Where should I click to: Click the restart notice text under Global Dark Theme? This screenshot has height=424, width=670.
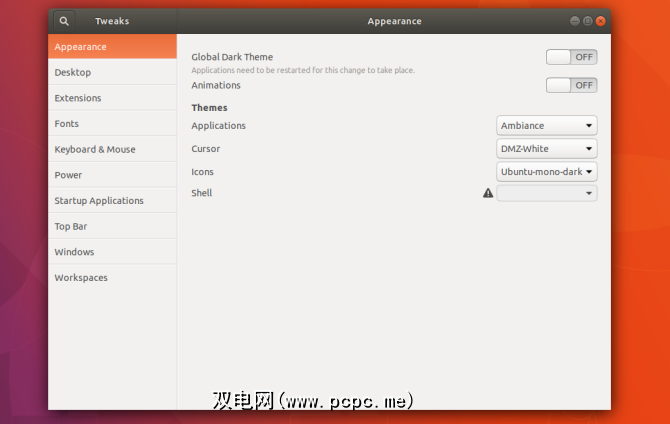coord(303,70)
